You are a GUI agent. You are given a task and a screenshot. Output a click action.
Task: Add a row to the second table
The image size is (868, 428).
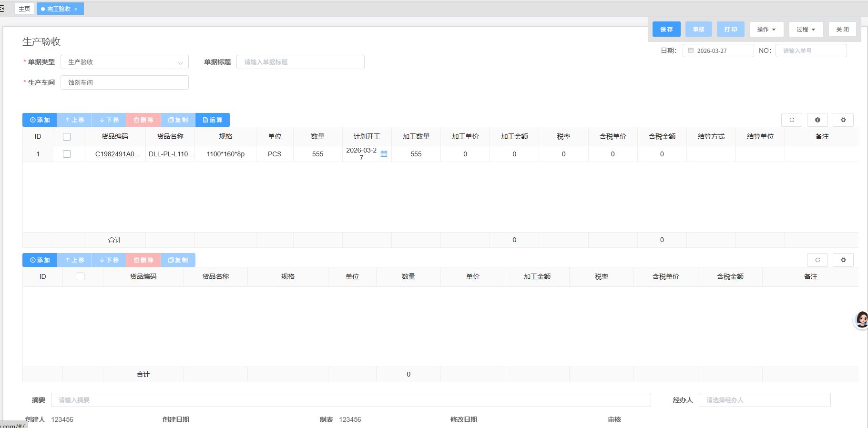click(x=40, y=260)
